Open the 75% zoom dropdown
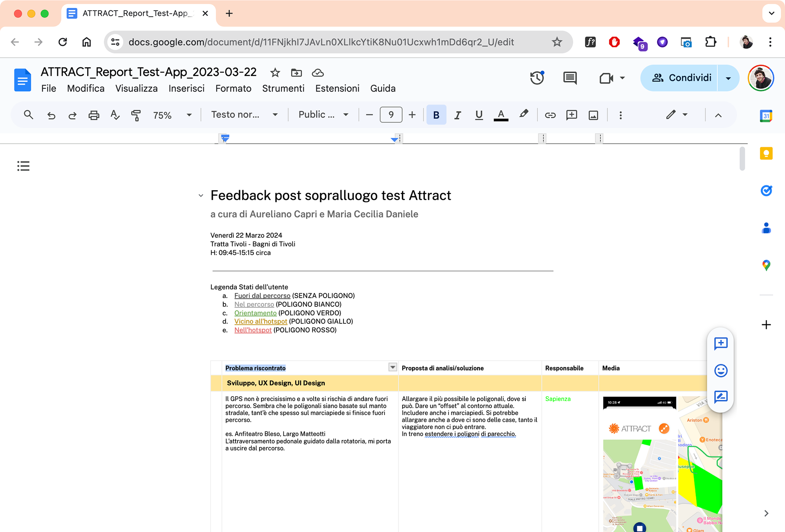The image size is (785, 532). (x=172, y=115)
